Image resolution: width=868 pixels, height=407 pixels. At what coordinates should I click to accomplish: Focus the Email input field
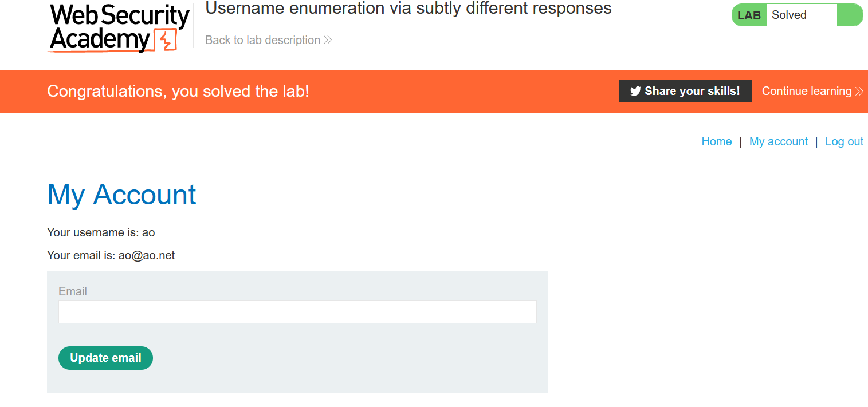pos(297,311)
